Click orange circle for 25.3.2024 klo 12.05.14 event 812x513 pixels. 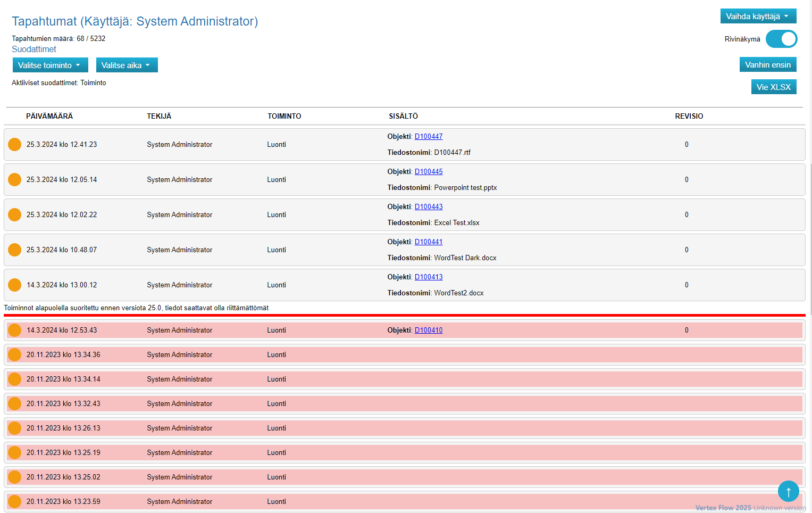click(x=15, y=179)
